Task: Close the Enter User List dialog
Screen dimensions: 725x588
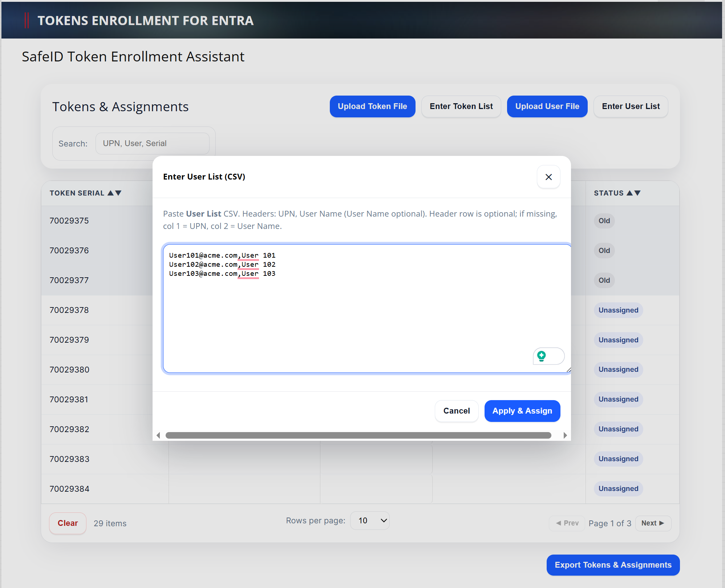Action: (x=548, y=177)
